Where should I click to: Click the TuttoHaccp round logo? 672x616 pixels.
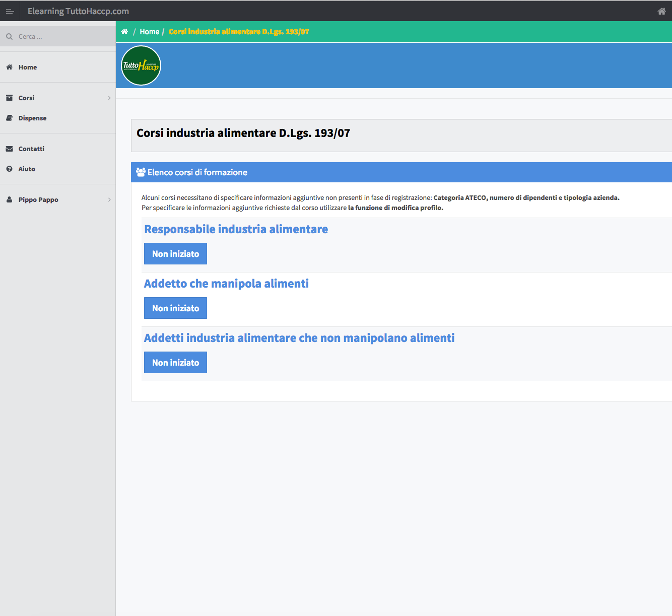pos(141,65)
